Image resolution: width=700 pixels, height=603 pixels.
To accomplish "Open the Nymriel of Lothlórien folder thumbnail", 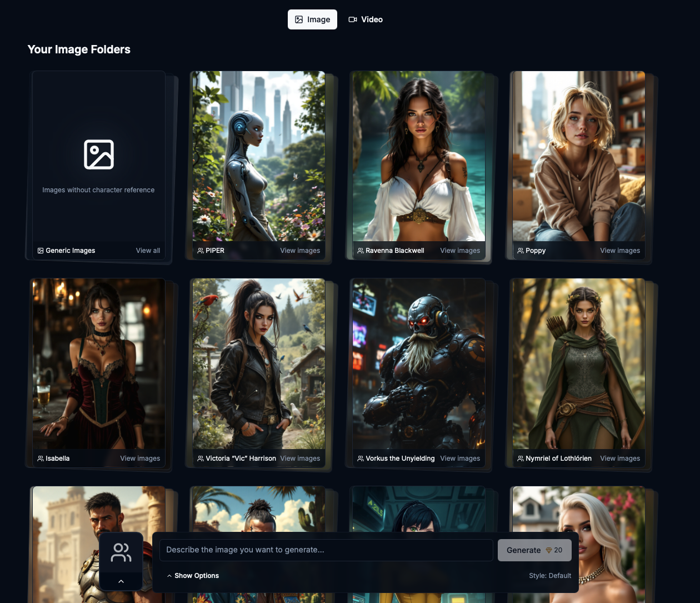I will pos(579,364).
